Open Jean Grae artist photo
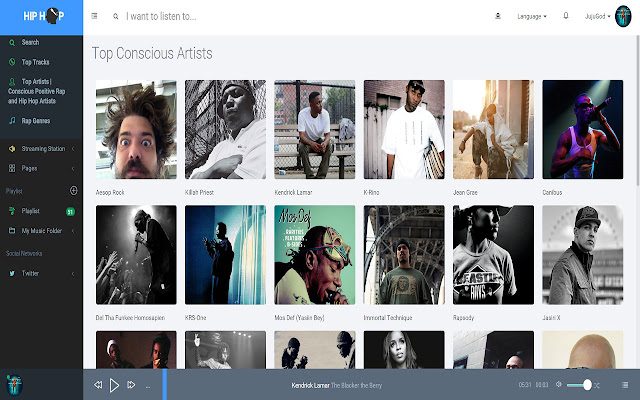 (x=493, y=129)
